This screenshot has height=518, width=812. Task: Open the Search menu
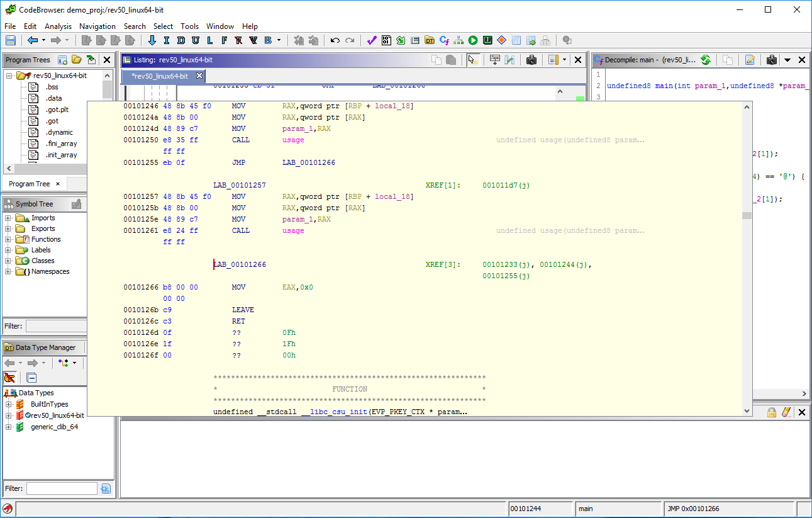click(x=135, y=26)
